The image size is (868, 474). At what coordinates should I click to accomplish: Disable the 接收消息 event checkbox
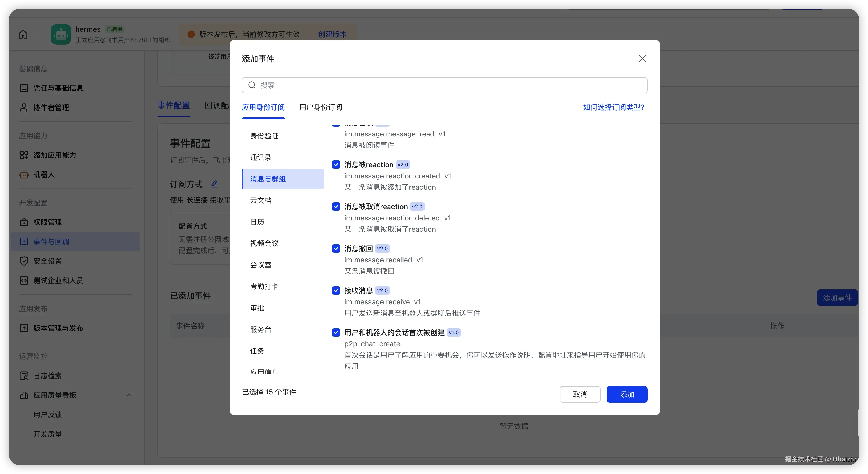[336, 290]
